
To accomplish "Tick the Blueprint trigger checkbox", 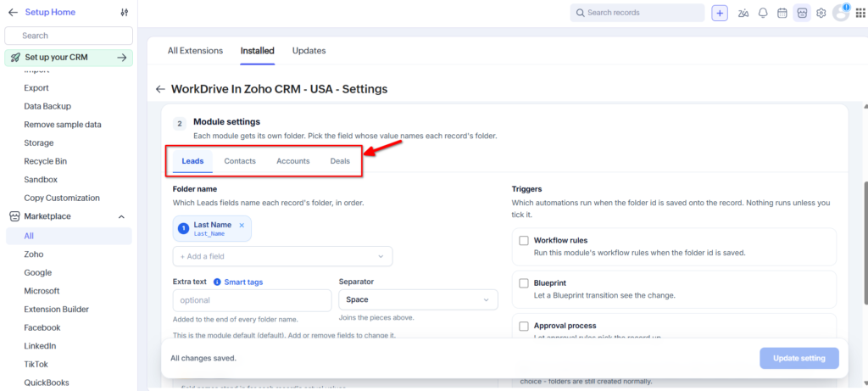I will point(523,283).
